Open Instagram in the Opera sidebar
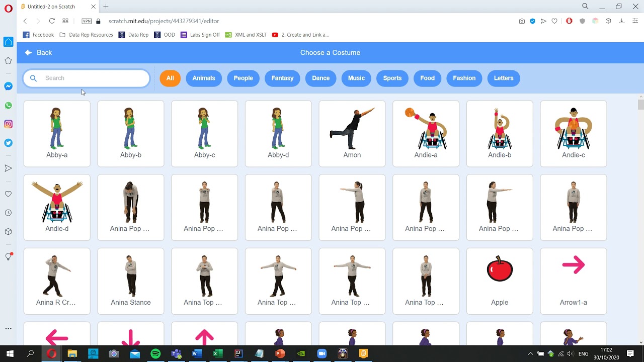The height and width of the screenshot is (362, 644). pyautogui.click(x=8, y=124)
